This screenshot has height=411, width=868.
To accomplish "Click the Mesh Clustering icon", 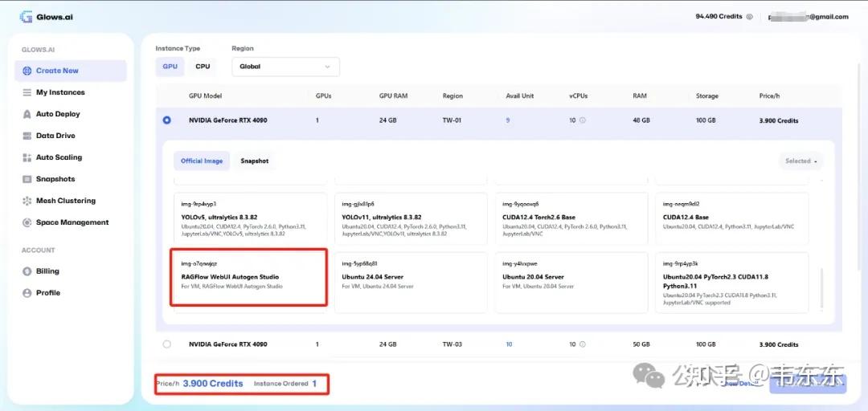I will tap(27, 201).
